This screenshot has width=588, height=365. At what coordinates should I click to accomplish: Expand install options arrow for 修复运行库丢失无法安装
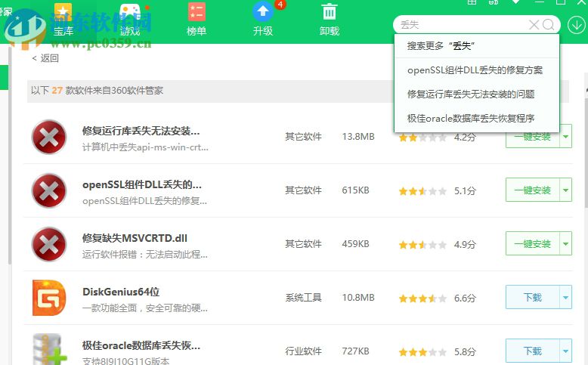click(x=565, y=137)
